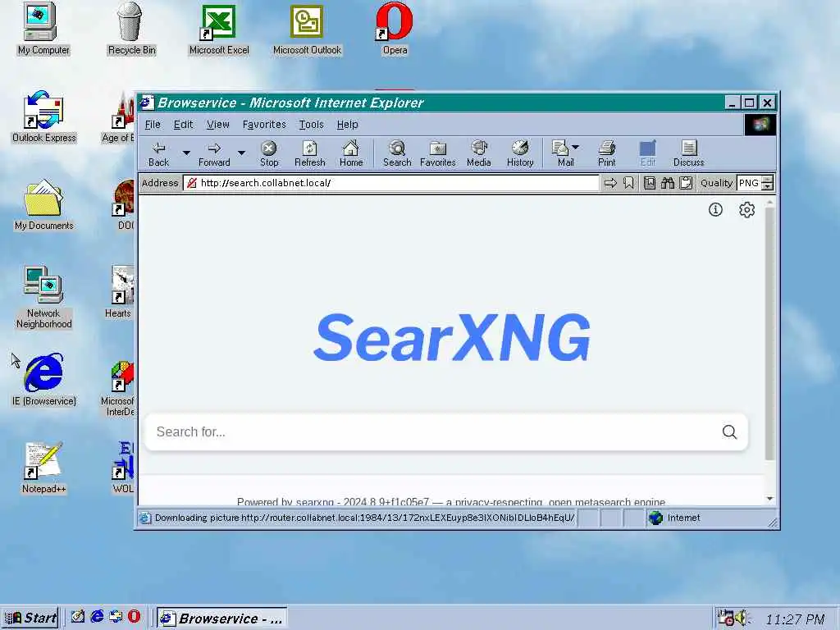The width and height of the screenshot is (840, 630).
Task: Open the History toolbar button
Action: click(x=520, y=153)
